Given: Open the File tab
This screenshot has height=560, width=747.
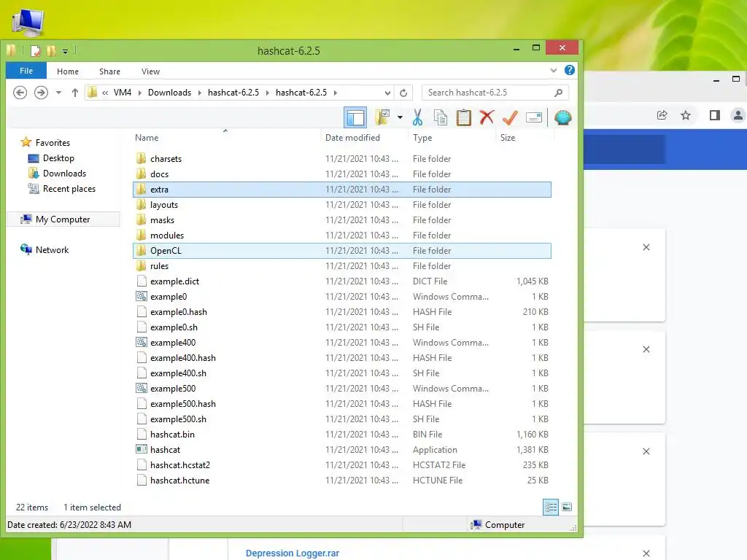Looking at the screenshot, I should (x=26, y=71).
